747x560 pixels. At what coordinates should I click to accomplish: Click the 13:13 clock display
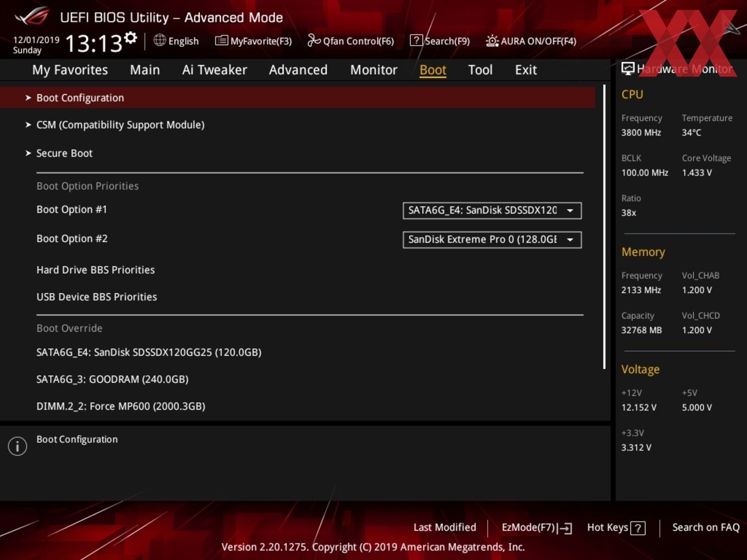[94, 43]
